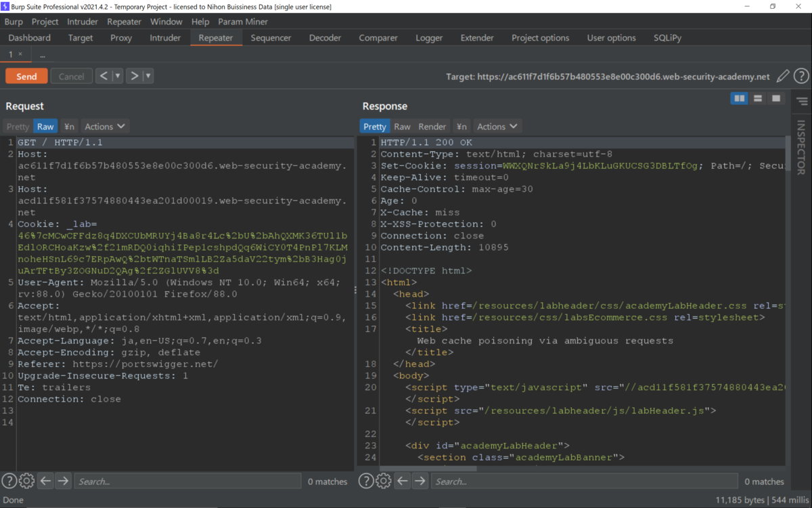Image resolution: width=812 pixels, height=508 pixels.
Task: Select combined tabbed layout view icon
Action: [776, 99]
